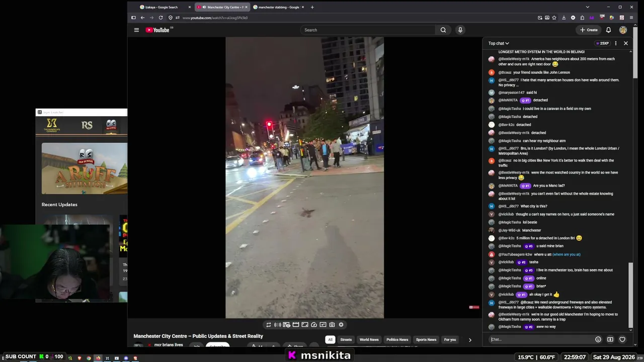This screenshot has width=644, height=362.
Task: Toggle the loop icon in video toolbar
Action: pos(269,325)
